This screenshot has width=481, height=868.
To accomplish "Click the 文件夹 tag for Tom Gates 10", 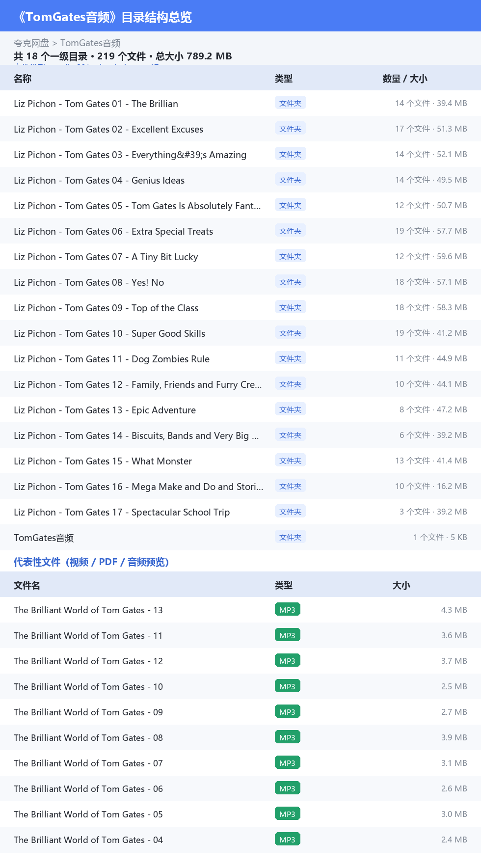I will (x=291, y=333).
